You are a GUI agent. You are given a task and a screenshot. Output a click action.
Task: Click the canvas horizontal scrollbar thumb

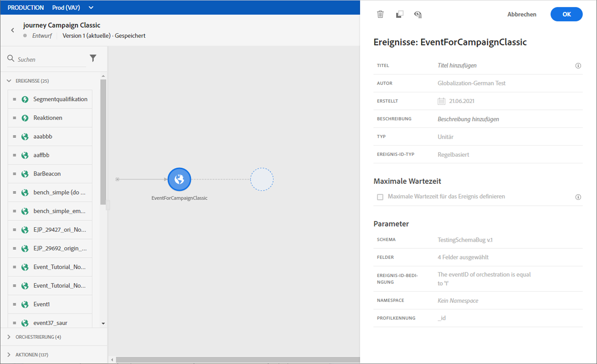pos(238,360)
